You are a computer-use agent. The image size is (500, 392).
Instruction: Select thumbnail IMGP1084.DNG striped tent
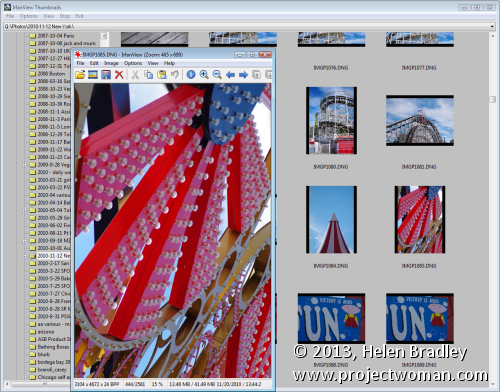coord(331,220)
